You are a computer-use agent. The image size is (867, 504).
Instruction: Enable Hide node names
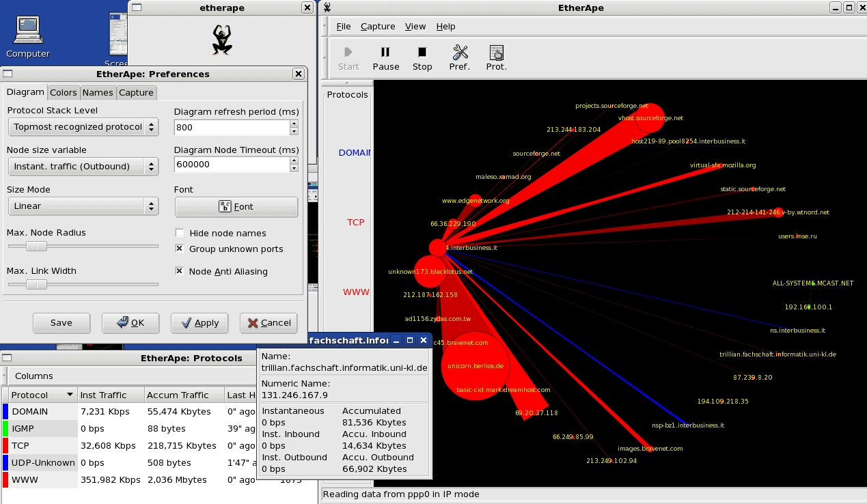pos(180,233)
